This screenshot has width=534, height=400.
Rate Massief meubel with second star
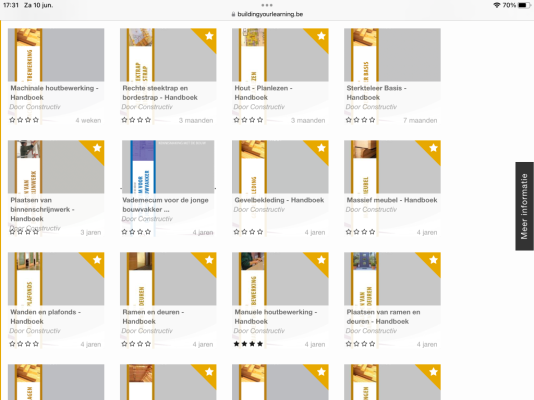click(356, 232)
